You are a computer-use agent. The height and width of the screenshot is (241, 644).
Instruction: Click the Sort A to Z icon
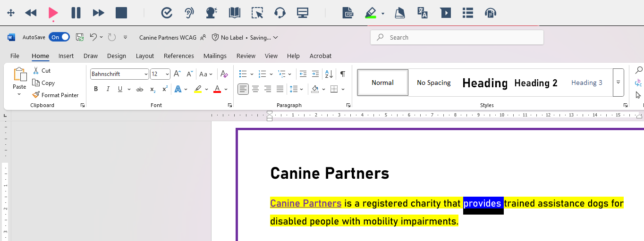pyautogui.click(x=329, y=74)
